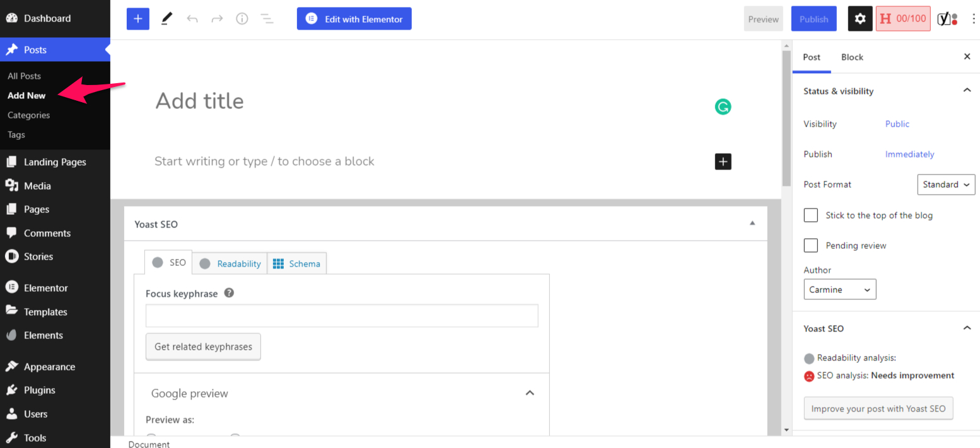Collapse the Google preview section
Image resolution: width=980 pixels, height=448 pixels.
pos(530,393)
